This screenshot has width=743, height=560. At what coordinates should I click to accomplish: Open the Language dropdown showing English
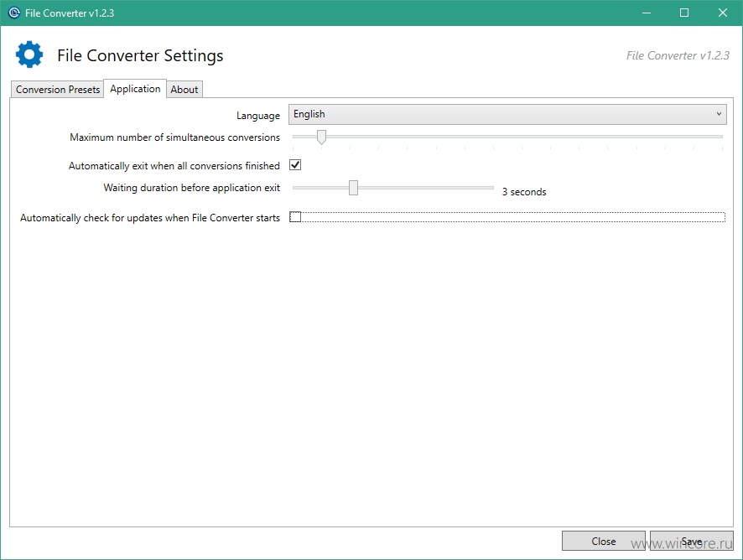pyautogui.click(x=507, y=114)
